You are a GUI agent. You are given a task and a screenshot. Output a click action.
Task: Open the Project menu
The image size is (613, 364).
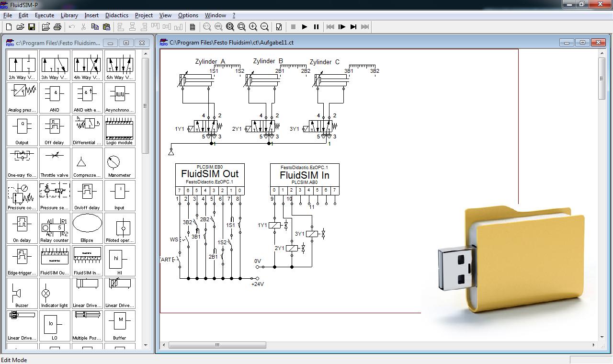click(144, 15)
